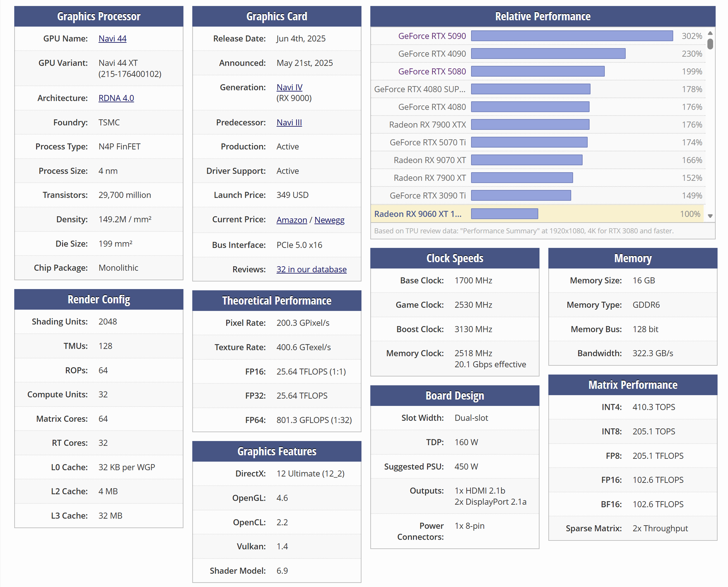Click the Render Config section header
This screenshot has height=587, width=728.
(x=99, y=299)
